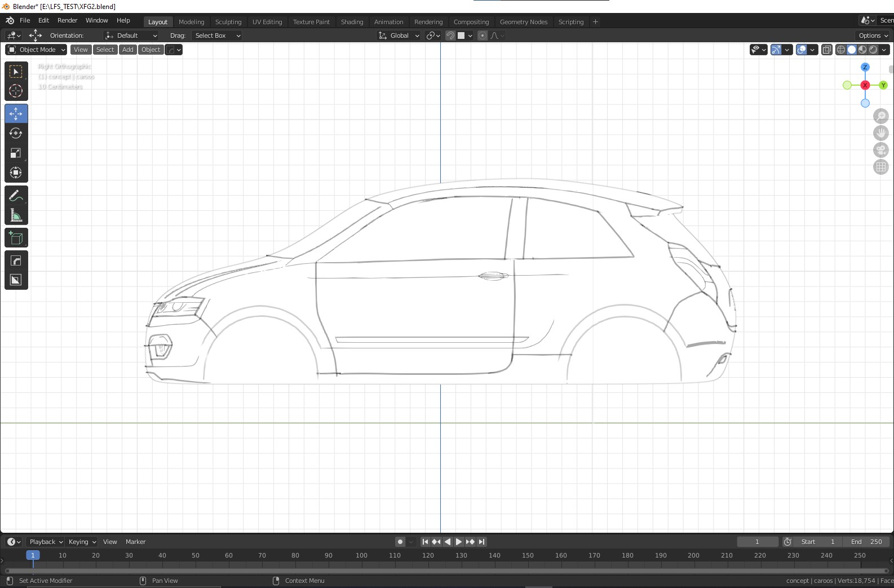Image resolution: width=894 pixels, height=588 pixels.
Task: Select the Measure tool
Action: click(x=16, y=215)
